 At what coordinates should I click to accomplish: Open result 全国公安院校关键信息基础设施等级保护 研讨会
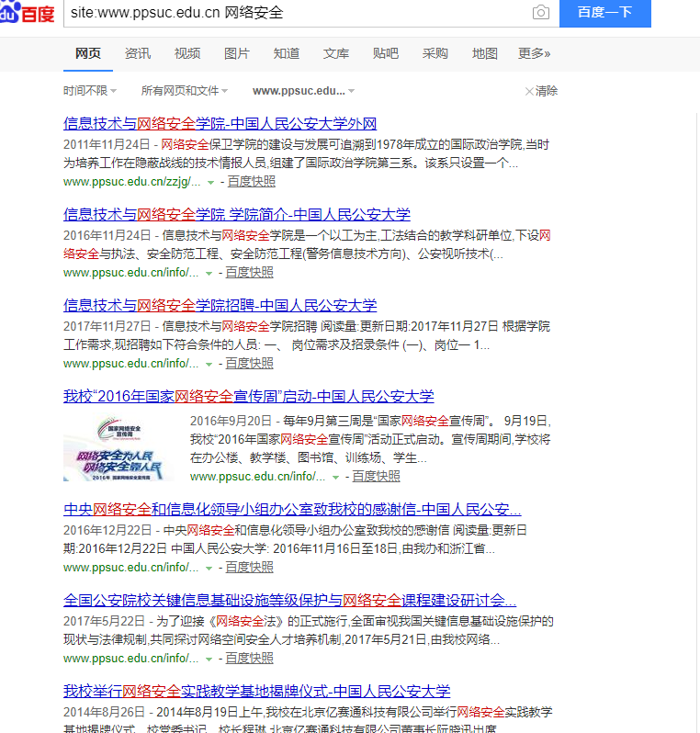[290, 600]
